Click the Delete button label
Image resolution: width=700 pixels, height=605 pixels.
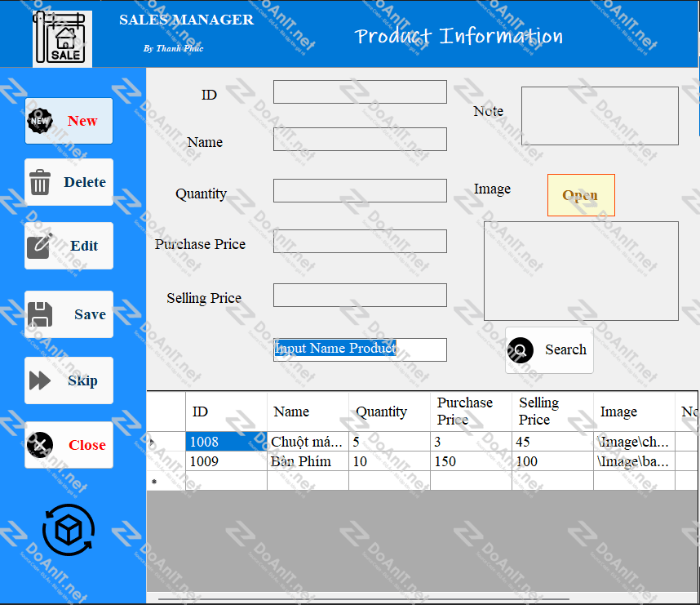click(85, 182)
